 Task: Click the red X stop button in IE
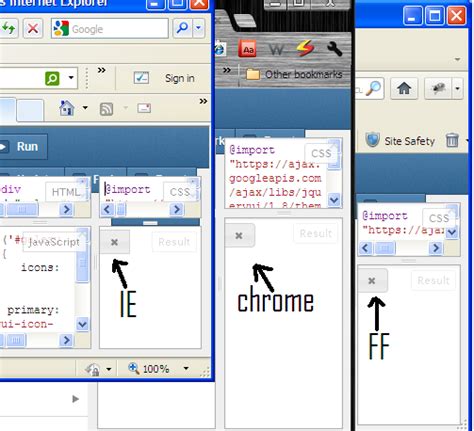[x=33, y=28]
